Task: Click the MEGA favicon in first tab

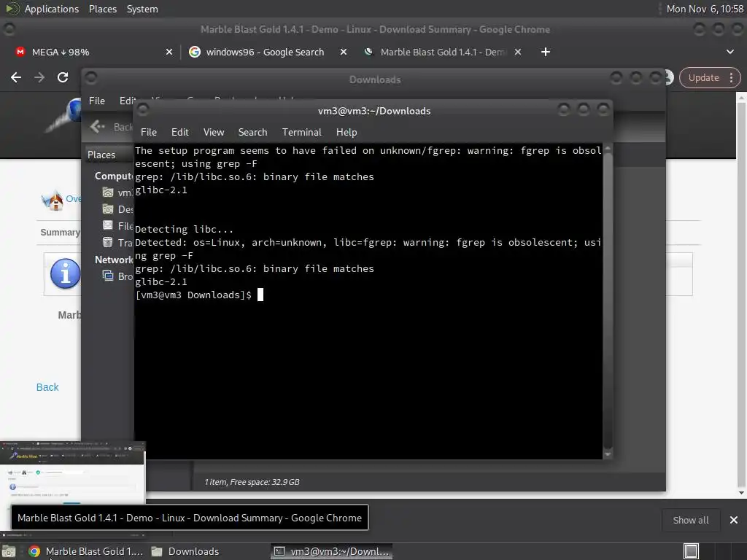Action: click(x=20, y=52)
